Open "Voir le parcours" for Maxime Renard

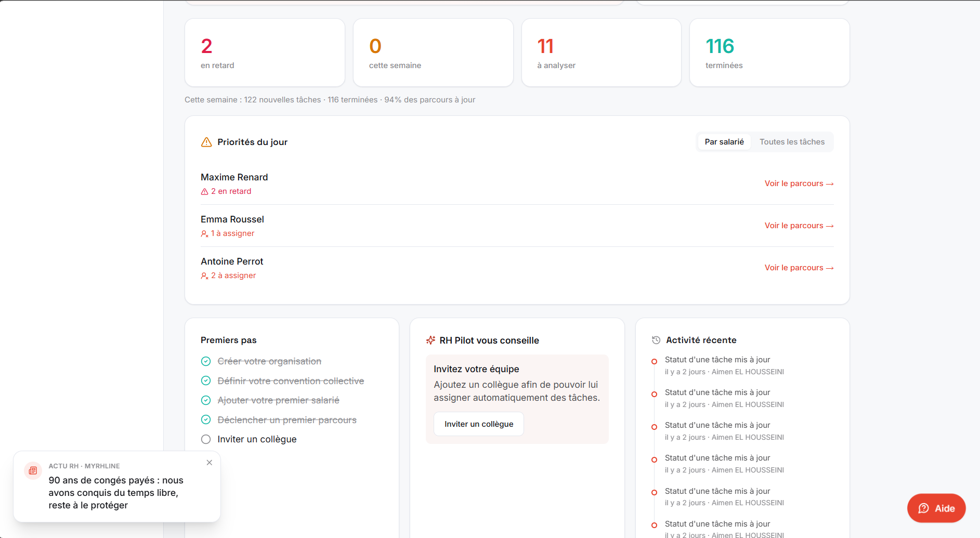pos(799,183)
